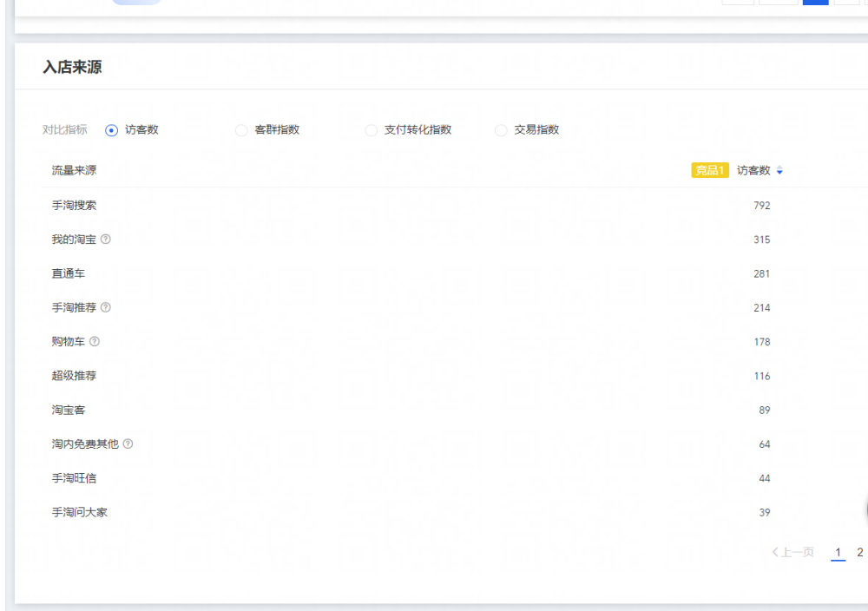The width and height of the screenshot is (868, 611).
Task: Select the 支付转化指数 radio button
Action: (x=371, y=130)
